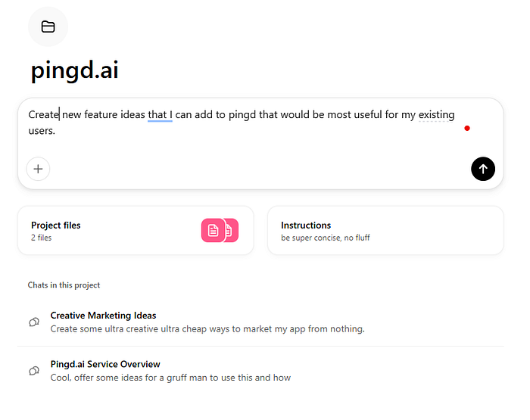Open the Instructions card
Viewport: 530px width, 420px height.
coord(385,231)
